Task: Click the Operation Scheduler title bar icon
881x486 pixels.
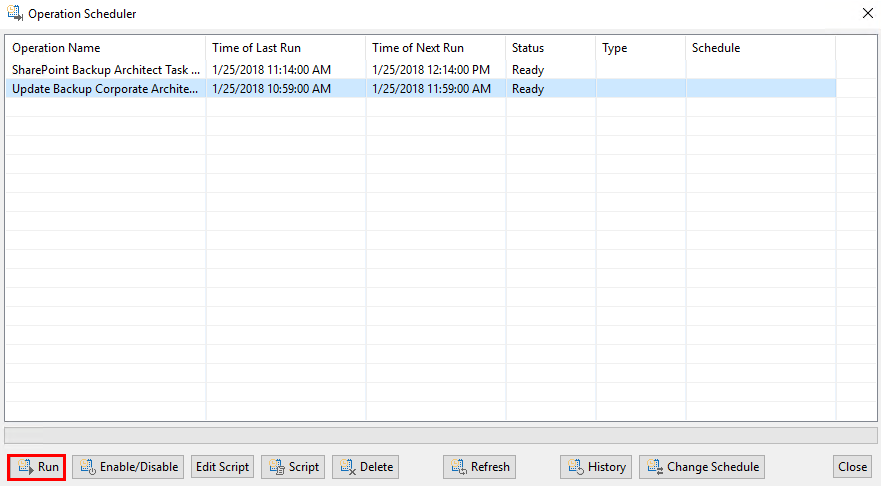Action: [x=14, y=14]
